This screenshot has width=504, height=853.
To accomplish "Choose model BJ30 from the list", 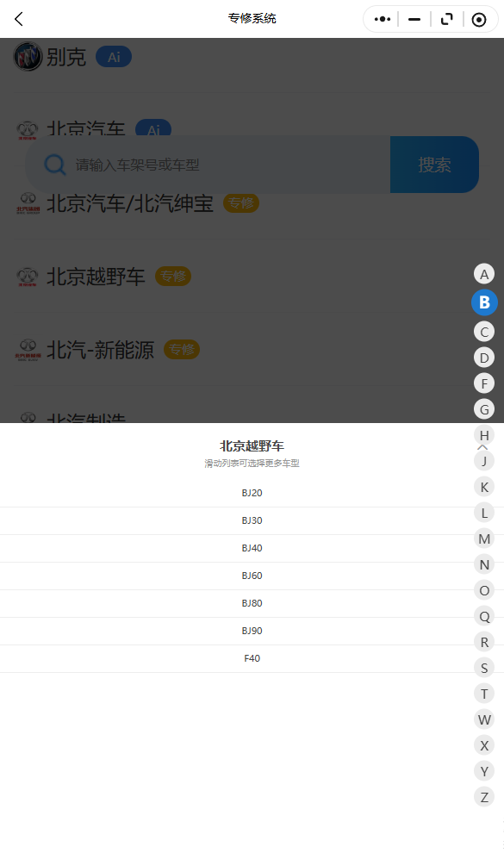I will pyautogui.click(x=252, y=520).
